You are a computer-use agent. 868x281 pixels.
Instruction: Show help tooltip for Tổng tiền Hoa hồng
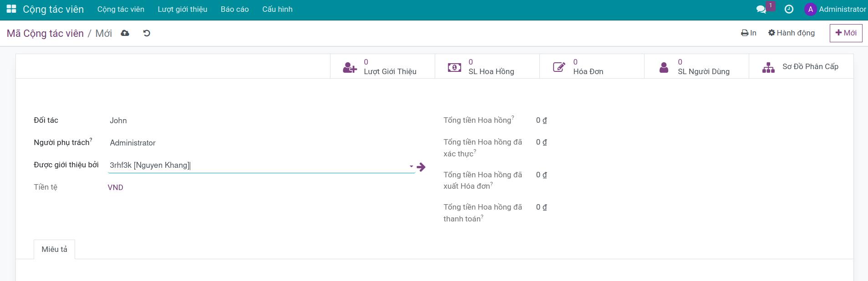point(513,118)
